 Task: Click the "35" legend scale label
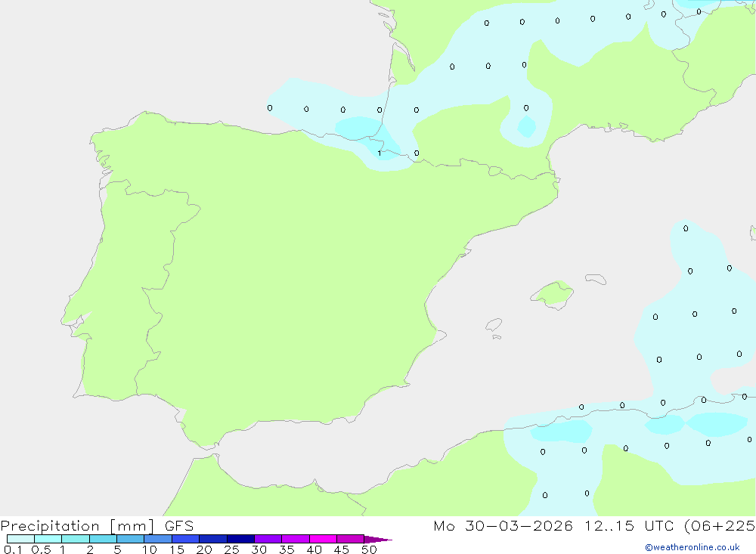287,549
